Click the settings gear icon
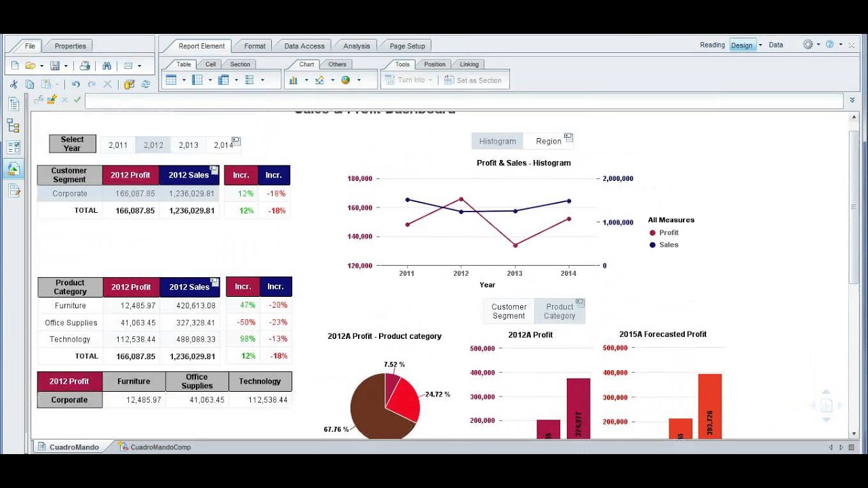 point(808,45)
